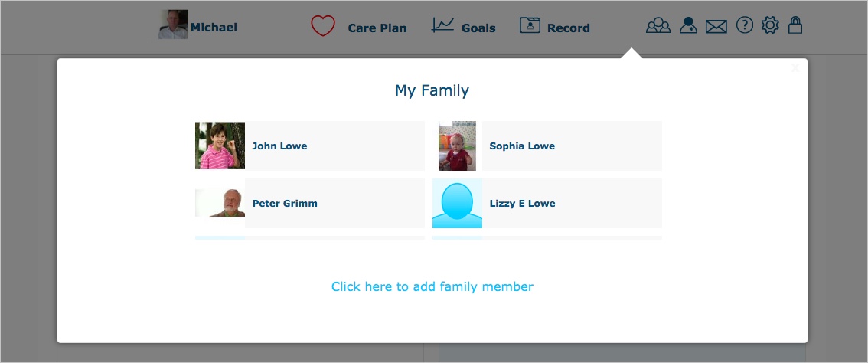Open the Care Plan menu item
The width and height of the screenshot is (868, 363).
(x=377, y=28)
